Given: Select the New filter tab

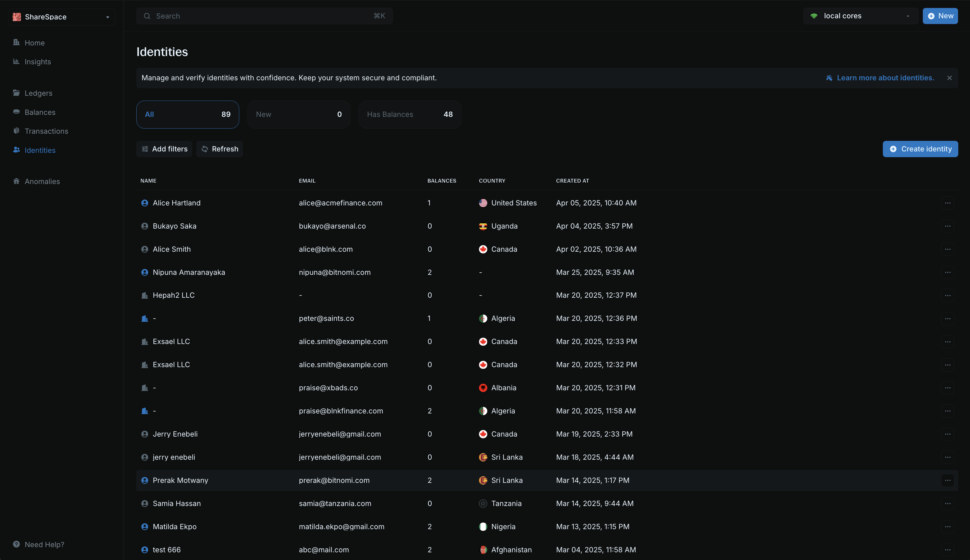Looking at the screenshot, I should 298,114.
